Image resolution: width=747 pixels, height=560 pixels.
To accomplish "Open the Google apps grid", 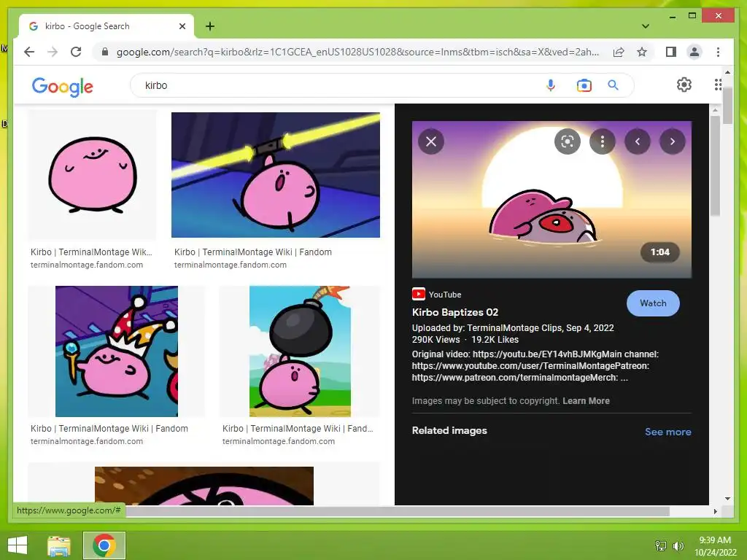I will [718, 85].
